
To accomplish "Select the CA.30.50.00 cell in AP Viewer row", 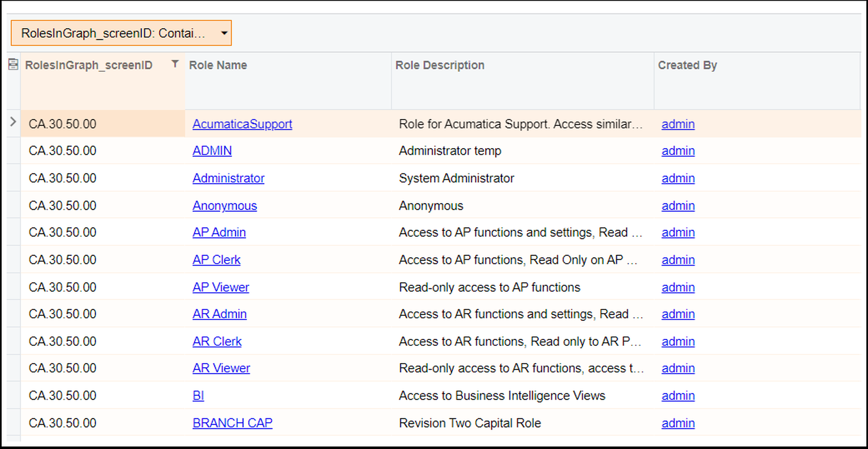I will [62, 287].
